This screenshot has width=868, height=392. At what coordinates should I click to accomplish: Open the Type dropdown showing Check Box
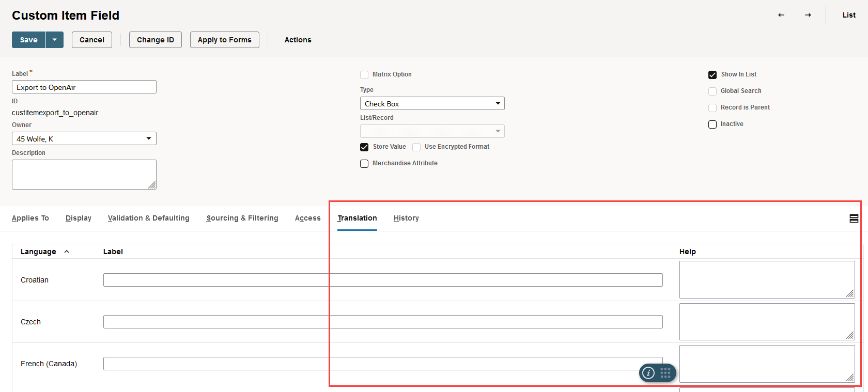pos(432,103)
